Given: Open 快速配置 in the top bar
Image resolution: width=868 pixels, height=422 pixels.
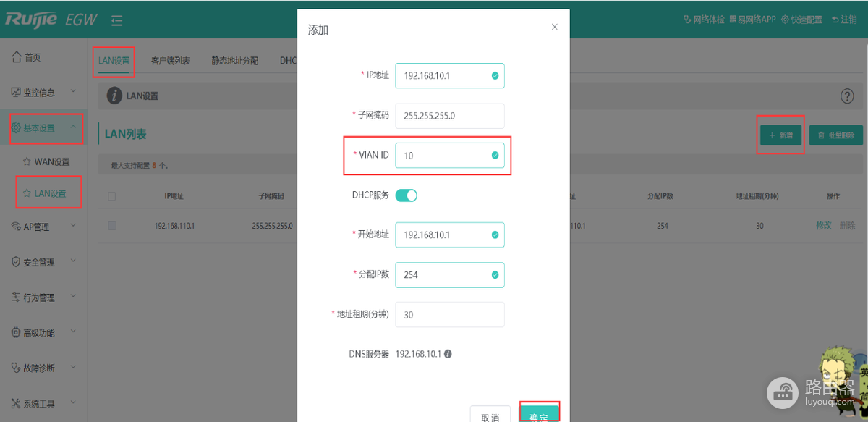Looking at the screenshot, I should point(801,20).
